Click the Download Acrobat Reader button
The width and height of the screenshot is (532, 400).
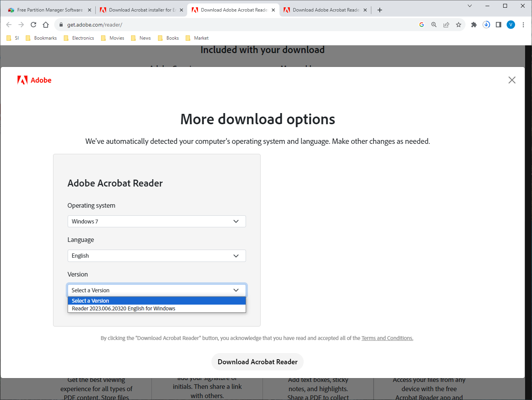pyautogui.click(x=257, y=362)
